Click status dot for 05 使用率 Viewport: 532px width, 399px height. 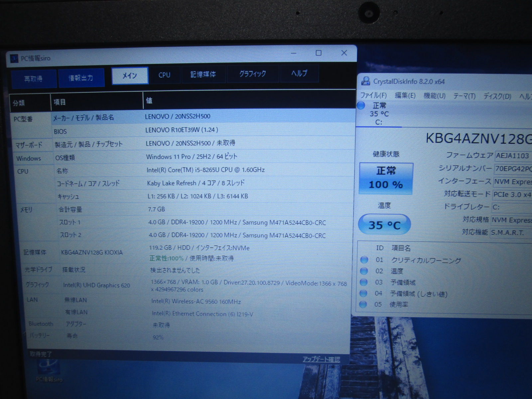tap(363, 304)
